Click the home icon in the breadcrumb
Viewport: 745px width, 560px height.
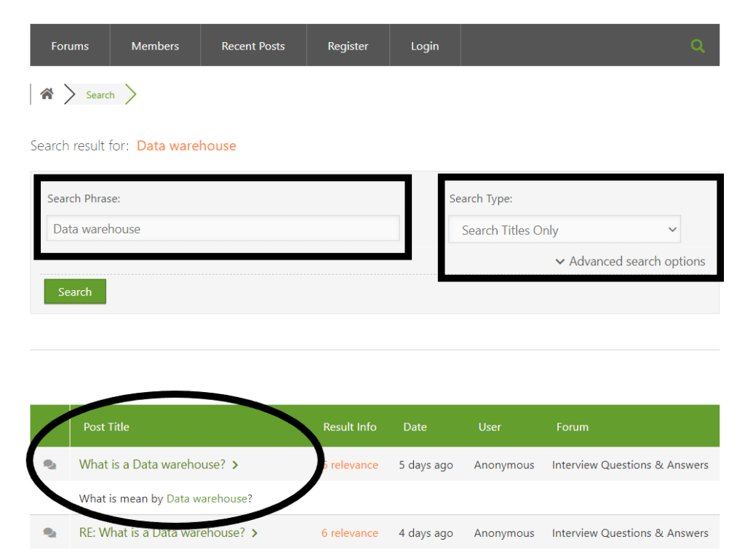click(x=47, y=94)
